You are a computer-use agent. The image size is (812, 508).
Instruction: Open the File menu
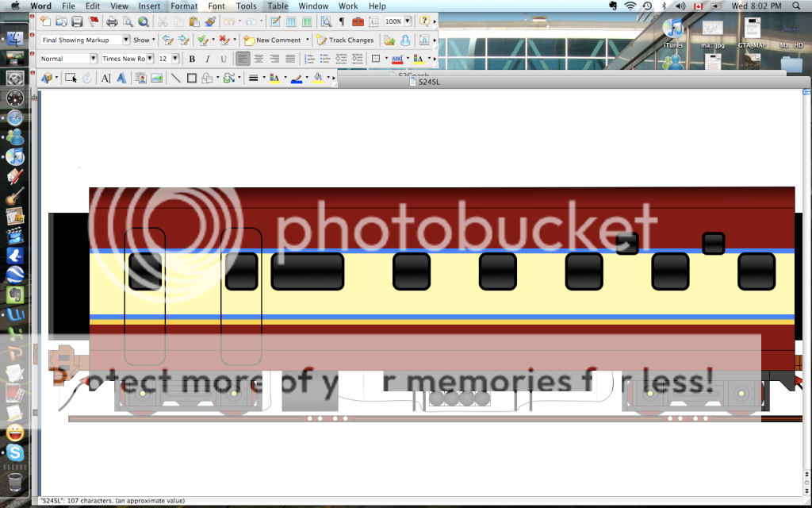point(68,6)
